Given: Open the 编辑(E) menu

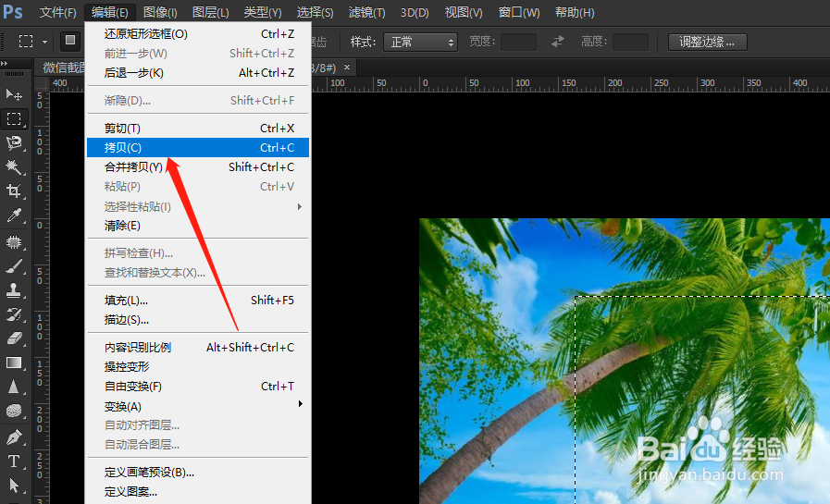Looking at the screenshot, I should pyautogui.click(x=109, y=12).
